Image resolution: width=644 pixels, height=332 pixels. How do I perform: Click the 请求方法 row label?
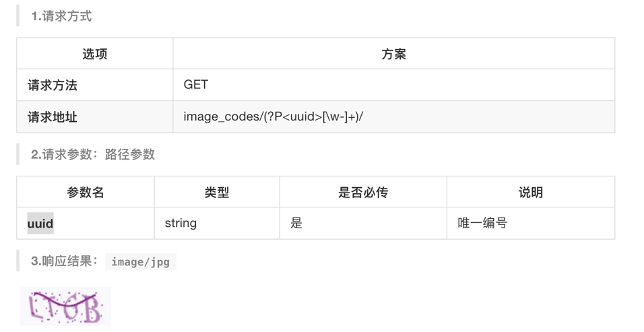coord(53,85)
